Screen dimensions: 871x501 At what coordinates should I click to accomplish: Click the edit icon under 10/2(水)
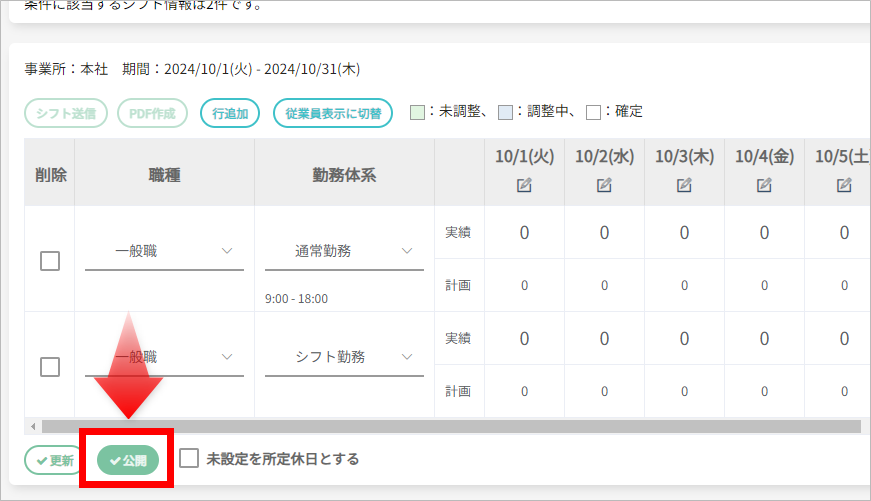tap(604, 185)
